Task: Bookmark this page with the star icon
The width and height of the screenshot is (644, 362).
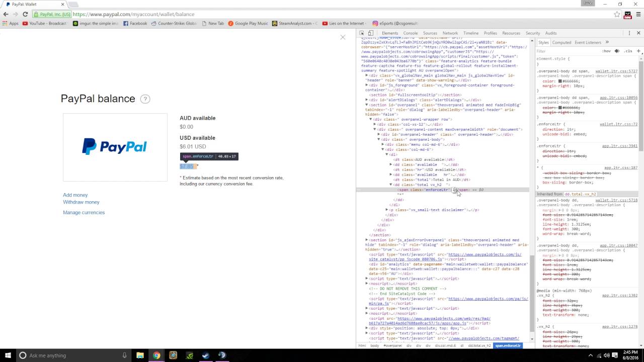Action: (617, 14)
